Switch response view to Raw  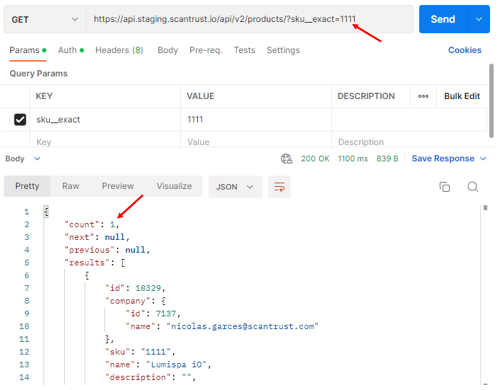coord(71,186)
